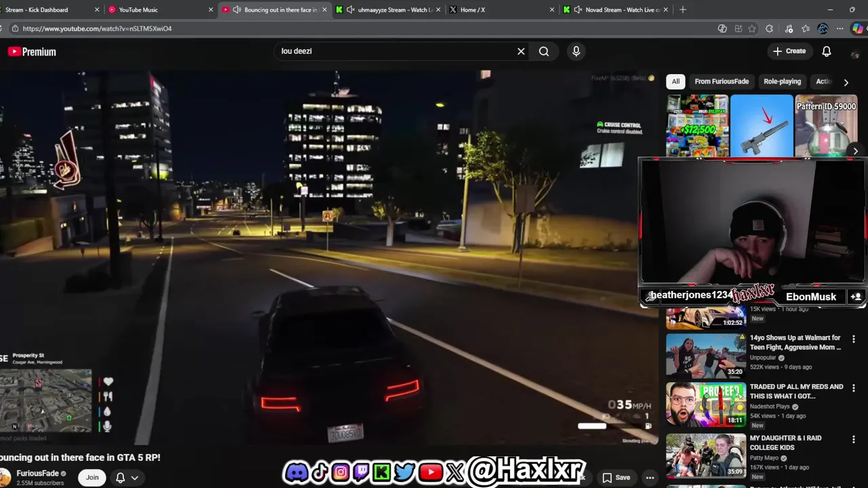This screenshot has width=868, height=488.
Task: Open MY DAUGHTER & I RAID COLLEGE KIDS title
Action: coord(786,443)
